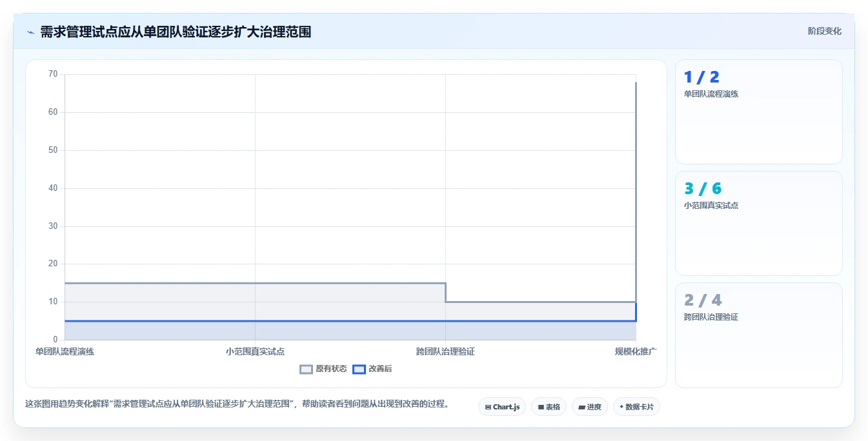Click the 数据卡片 tag
This screenshot has width=868, height=441.
point(636,407)
